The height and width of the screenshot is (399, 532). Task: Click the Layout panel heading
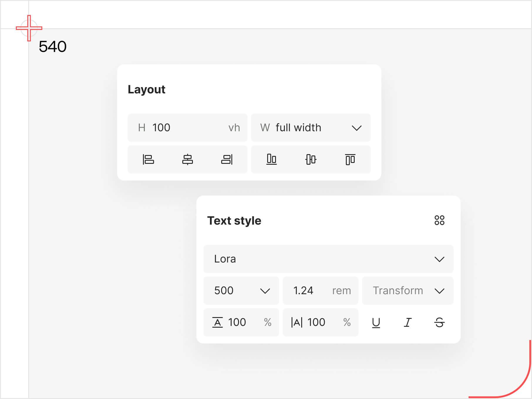coord(147,90)
